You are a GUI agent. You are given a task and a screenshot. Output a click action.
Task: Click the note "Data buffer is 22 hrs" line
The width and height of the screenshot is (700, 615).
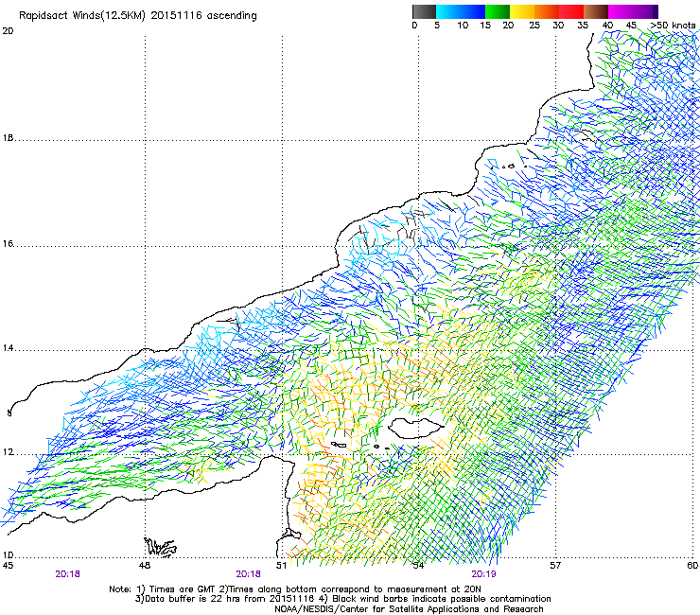(342, 599)
